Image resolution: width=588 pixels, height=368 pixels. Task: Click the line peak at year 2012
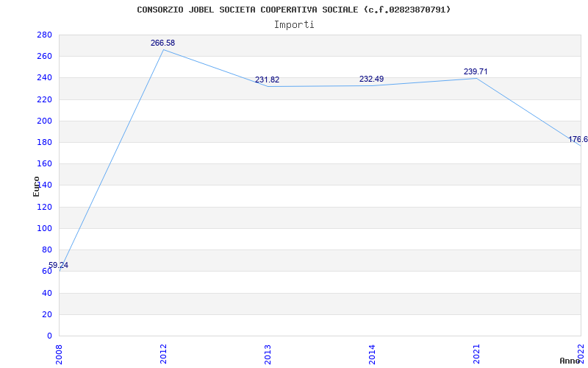[x=163, y=49]
